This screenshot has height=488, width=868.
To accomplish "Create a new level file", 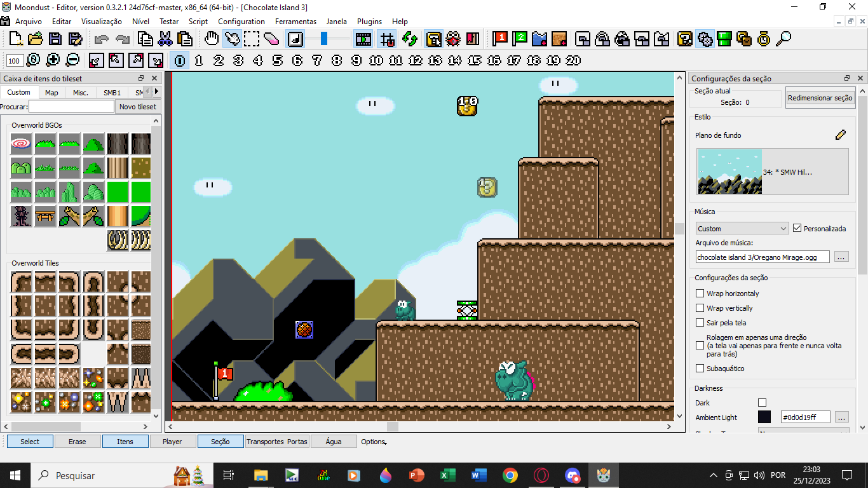I will point(17,39).
